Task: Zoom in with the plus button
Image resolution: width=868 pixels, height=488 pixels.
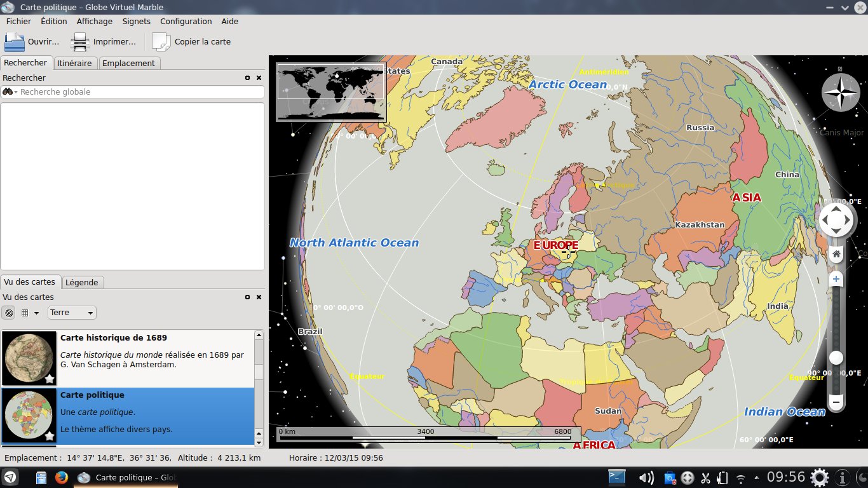Action: [836, 279]
